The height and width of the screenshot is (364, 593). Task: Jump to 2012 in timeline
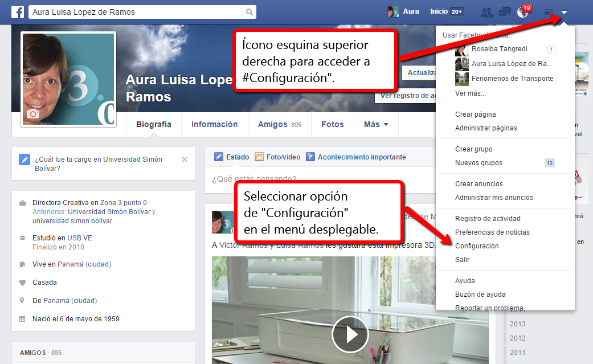[517, 338]
